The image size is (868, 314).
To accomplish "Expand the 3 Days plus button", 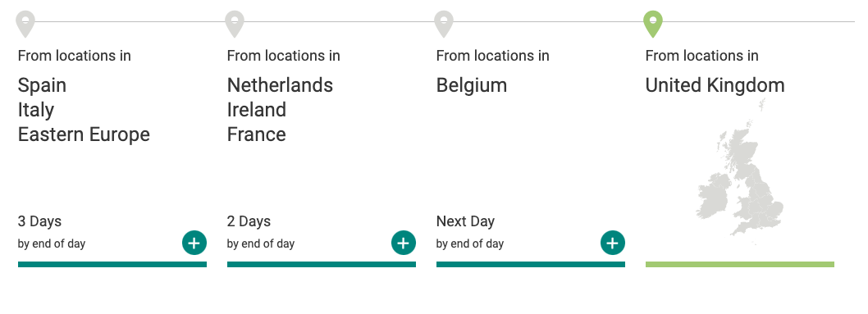I will (194, 243).
